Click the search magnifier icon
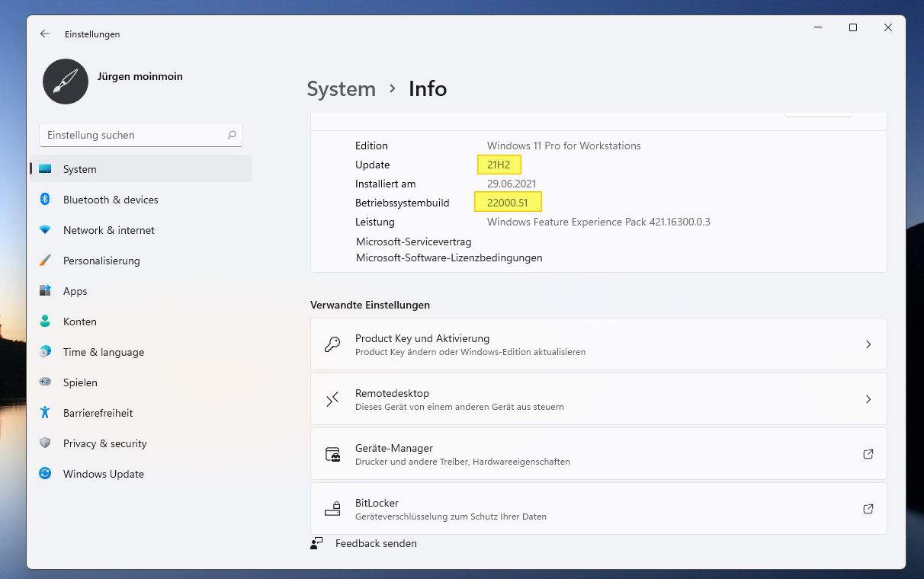924x579 pixels. click(x=232, y=135)
